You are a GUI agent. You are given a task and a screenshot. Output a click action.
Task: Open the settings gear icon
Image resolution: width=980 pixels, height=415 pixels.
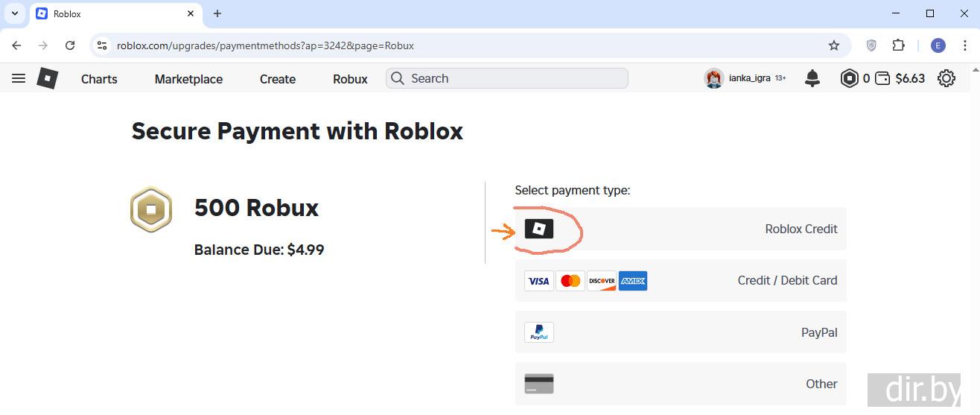click(x=946, y=78)
